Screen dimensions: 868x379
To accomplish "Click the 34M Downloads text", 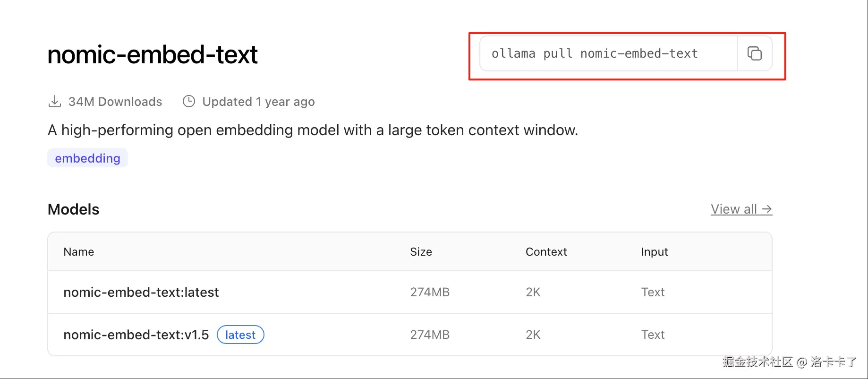I will coord(115,102).
